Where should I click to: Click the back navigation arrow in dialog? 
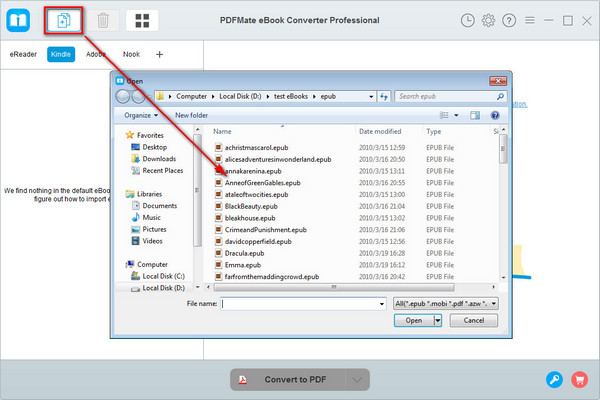[x=123, y=96]
